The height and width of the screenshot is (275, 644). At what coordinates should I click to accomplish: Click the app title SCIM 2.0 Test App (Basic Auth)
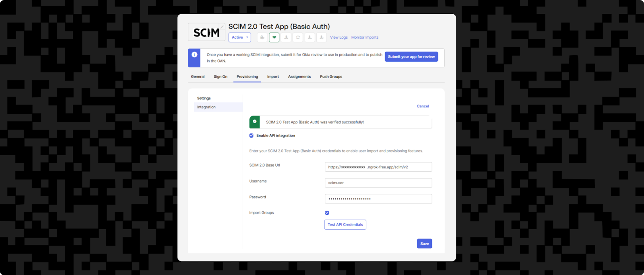point(279,26)
